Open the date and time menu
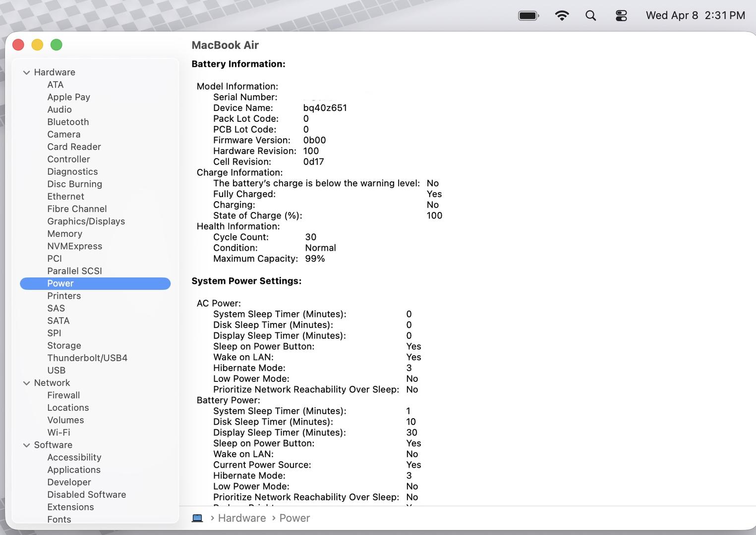The width and height of the screenshot is (756, 535). coord(695,16)
